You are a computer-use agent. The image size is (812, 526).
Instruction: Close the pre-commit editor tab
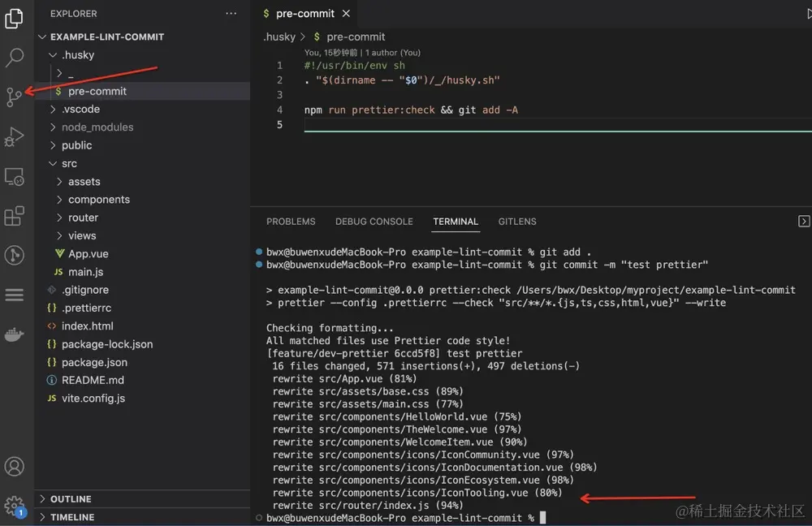point(346,14)
